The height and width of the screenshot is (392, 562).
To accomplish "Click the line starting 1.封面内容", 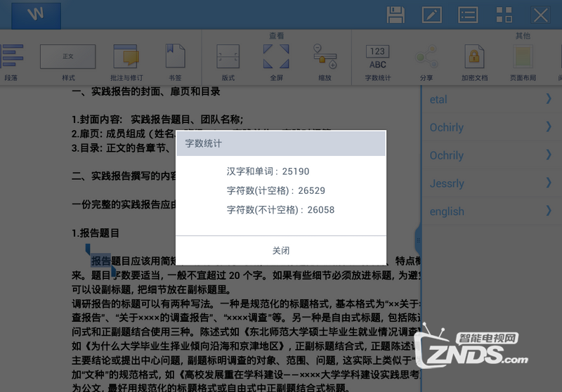I will click(x=157, y=119).
